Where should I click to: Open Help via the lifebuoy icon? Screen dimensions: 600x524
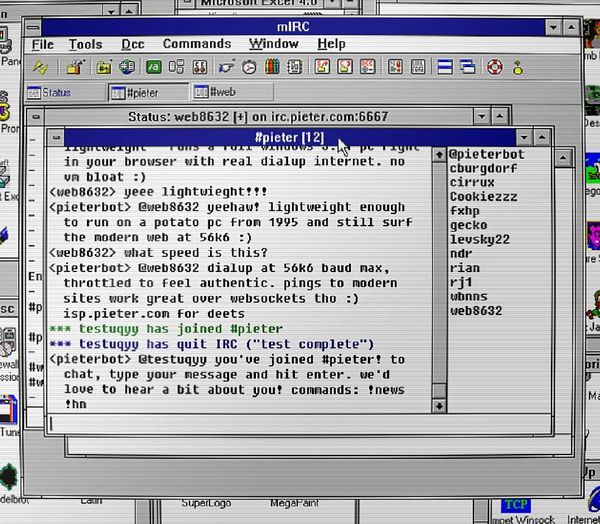pos(494,67)
